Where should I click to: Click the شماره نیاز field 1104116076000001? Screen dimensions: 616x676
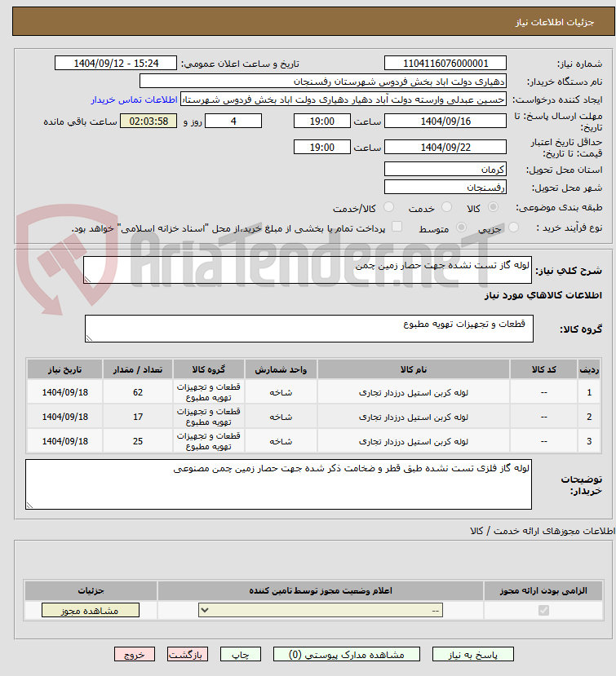(x=445, y=64)
